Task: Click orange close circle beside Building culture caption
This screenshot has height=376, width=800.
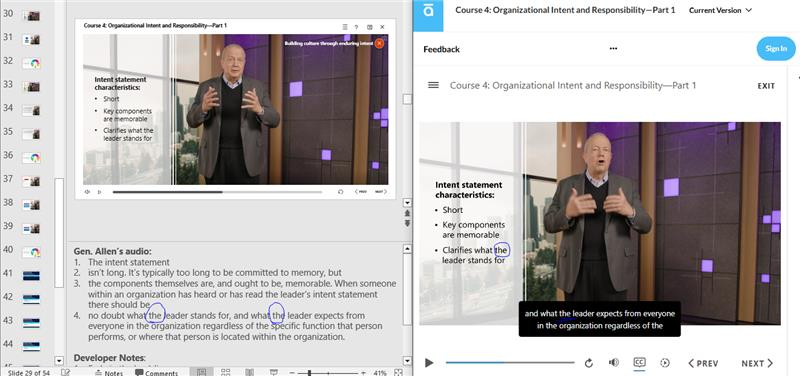Action: [379, 44]
